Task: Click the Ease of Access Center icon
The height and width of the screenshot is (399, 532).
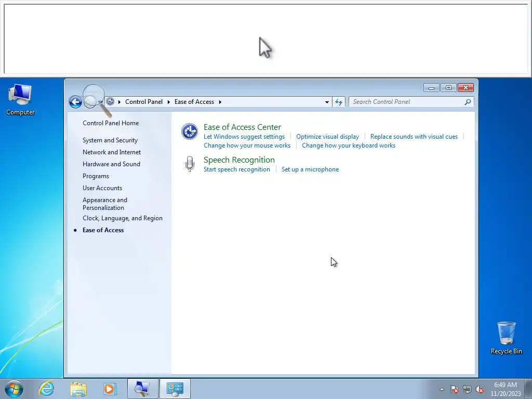Action: coord(189,131)
